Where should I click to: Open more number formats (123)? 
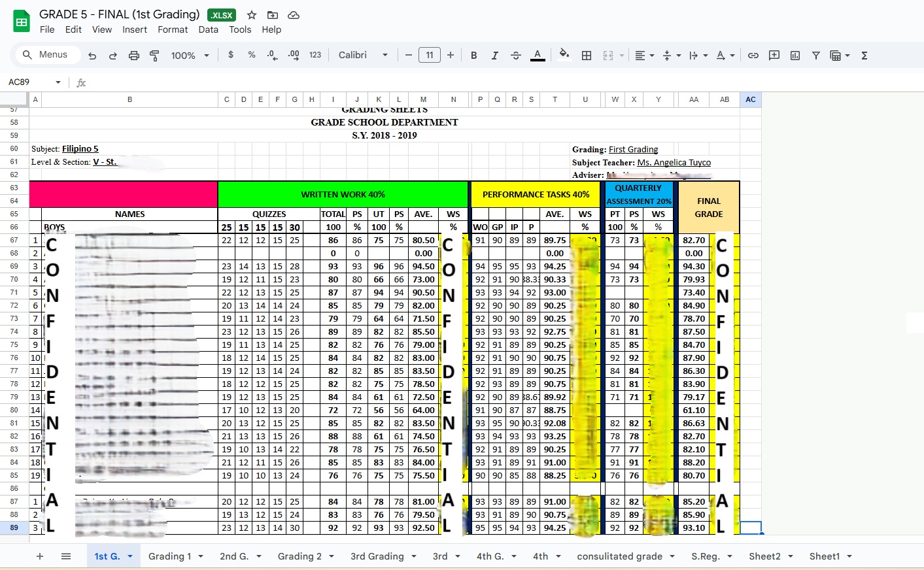(315, 55)
